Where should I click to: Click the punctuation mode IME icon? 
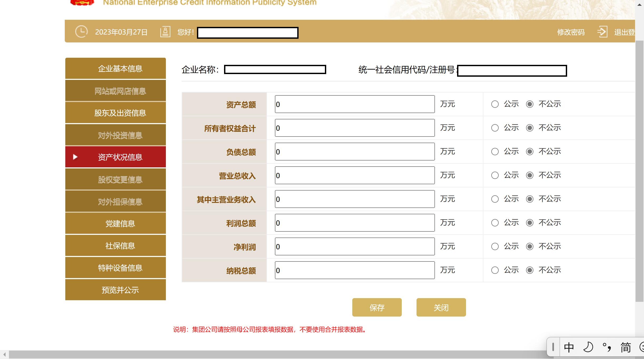pos(607,347)
